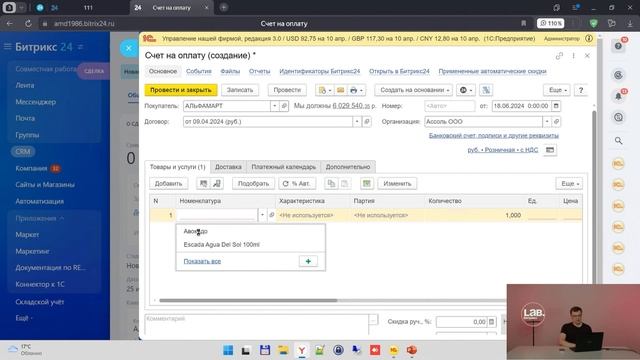Expand Ещё at the sidebar bottom
The image size is (640, 360).
coord(24,318)
